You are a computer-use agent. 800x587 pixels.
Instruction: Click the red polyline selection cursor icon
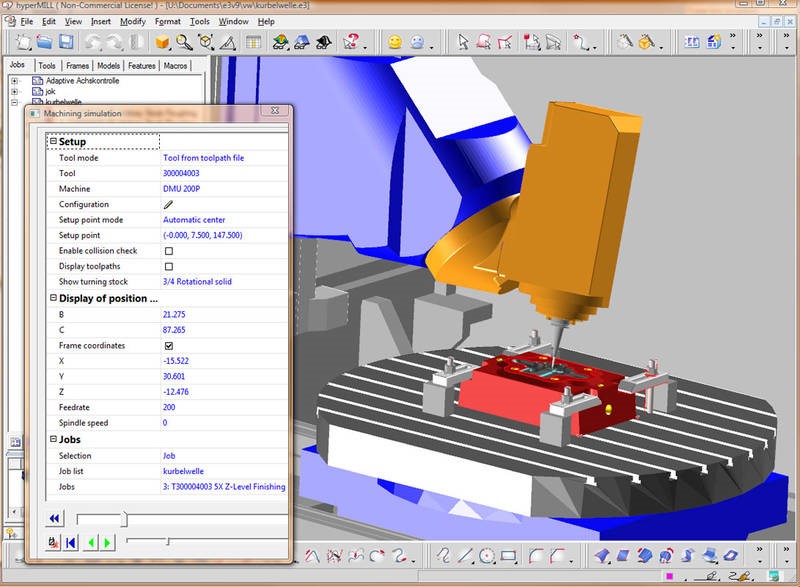coord(505,42)
